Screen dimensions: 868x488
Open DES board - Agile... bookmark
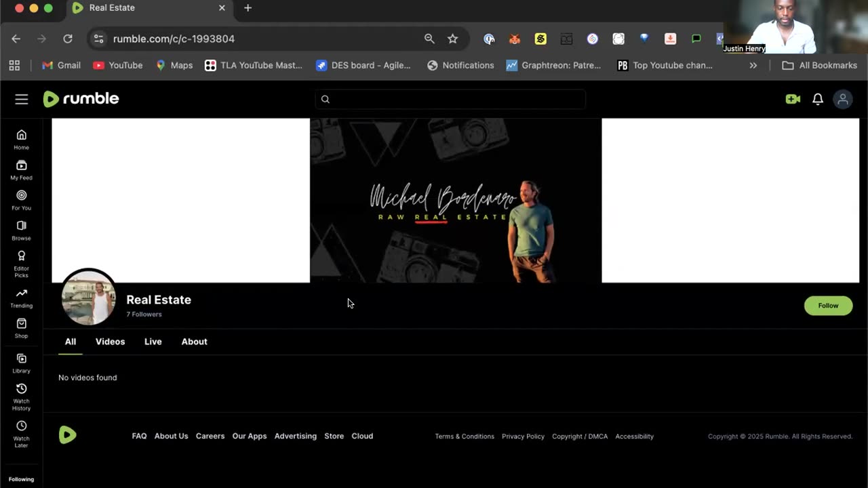coord(363,65)
